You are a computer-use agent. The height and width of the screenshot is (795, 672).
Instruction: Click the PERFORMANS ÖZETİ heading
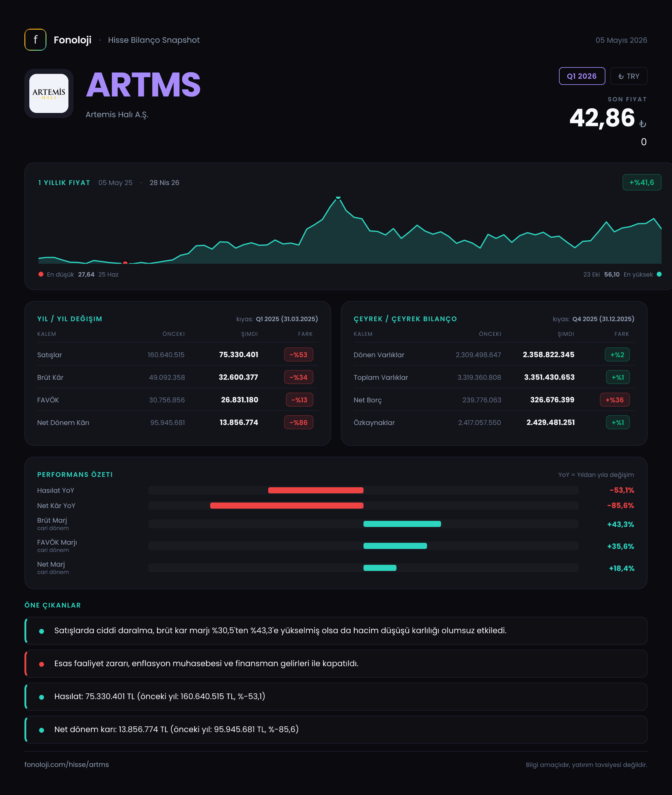pos(75,475)
